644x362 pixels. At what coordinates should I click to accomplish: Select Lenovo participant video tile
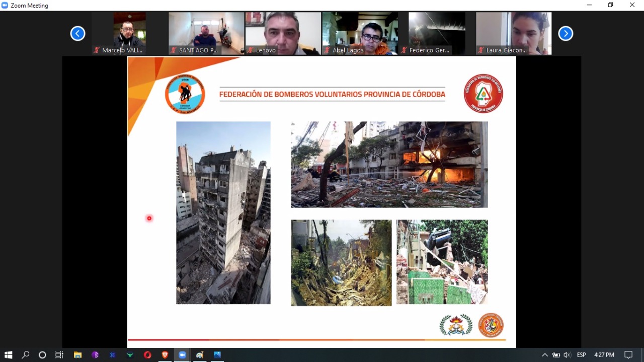pyautogui.click(x=283, y=33)
